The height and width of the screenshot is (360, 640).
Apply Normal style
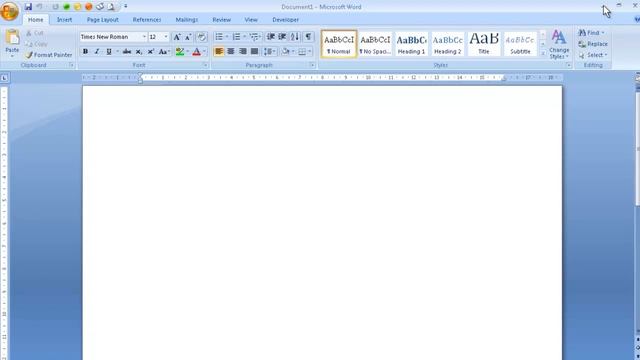(x=339, y=44)
